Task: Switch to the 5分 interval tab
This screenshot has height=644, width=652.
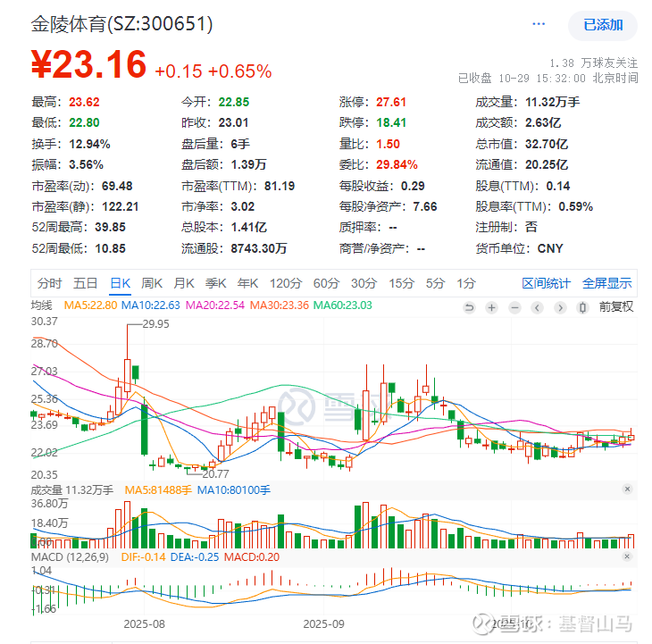Action: pos(435,283)
